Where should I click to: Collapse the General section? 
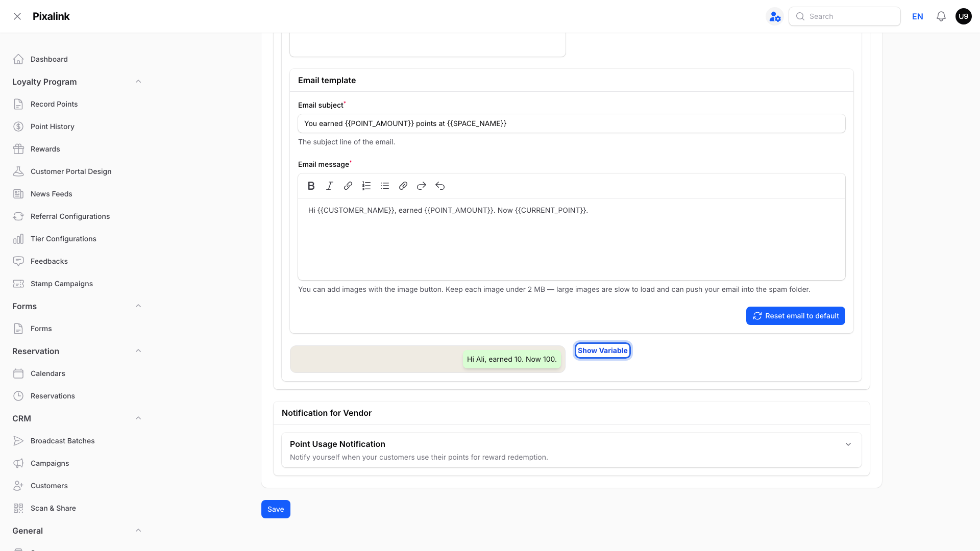pos(138,531)
